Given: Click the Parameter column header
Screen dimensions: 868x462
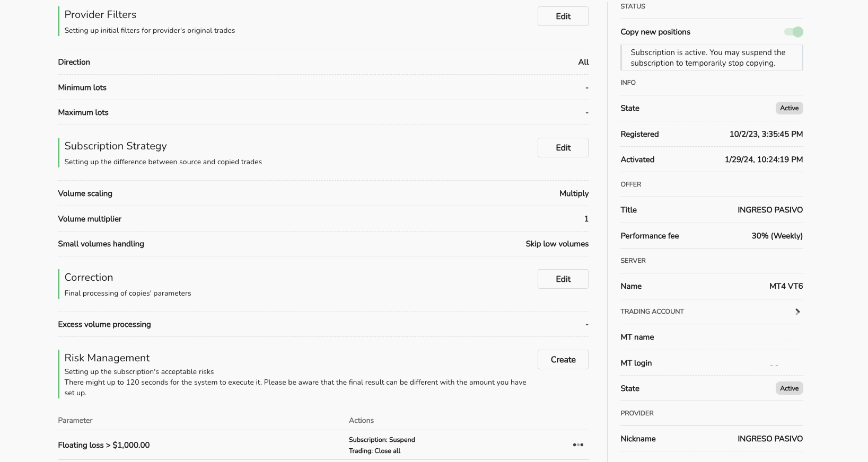Looking at the screenshot, I should pyautogui.click(x=75, y=420).
